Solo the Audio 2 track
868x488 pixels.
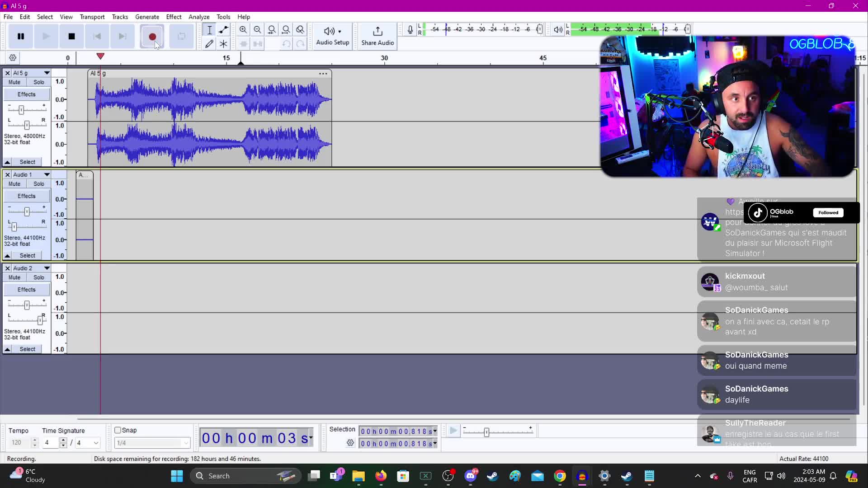click(39, 277)
